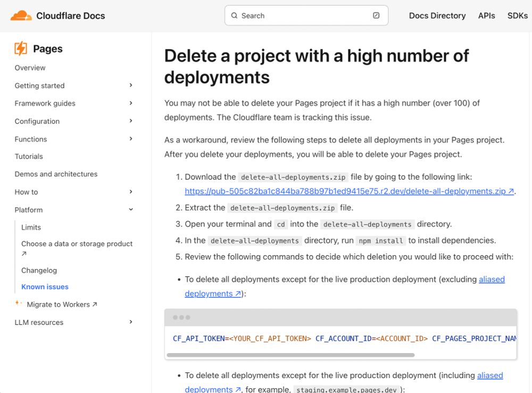Focus the Search input field
The width and height of the screenshot is (532, 393).
306,15
